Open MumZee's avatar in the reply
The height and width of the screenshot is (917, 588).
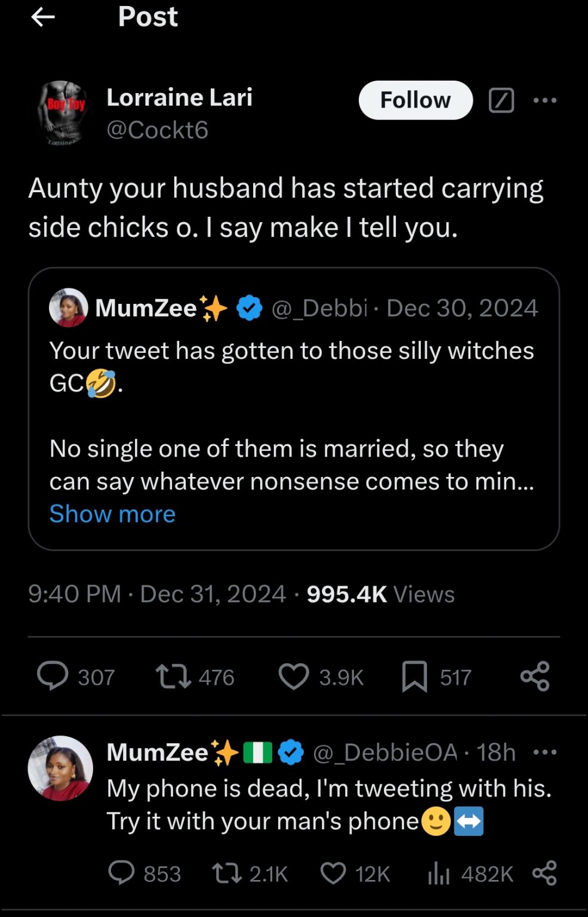(x=60, y=768)
